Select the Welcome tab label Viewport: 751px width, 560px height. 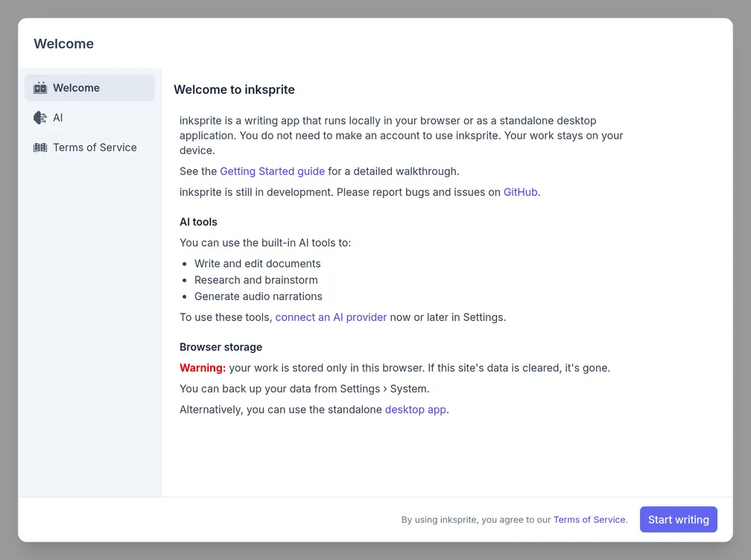(x=76, y=88)
